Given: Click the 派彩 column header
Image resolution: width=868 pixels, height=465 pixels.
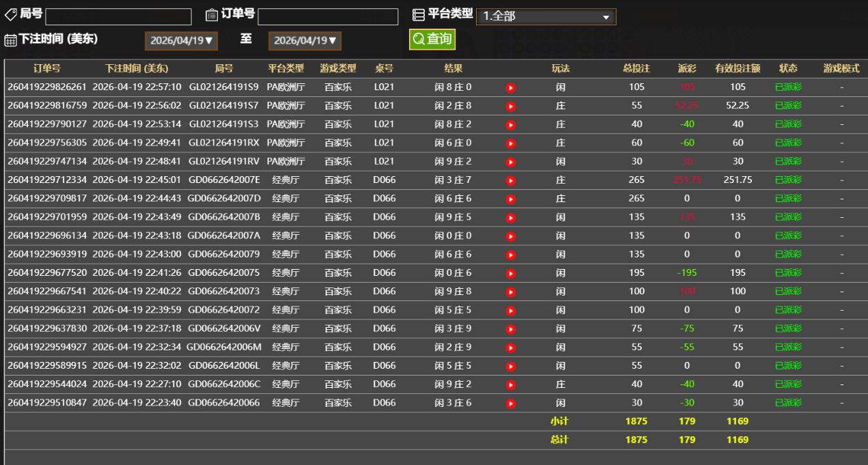Looking at the screenshot, I should (x=687, y=68).
